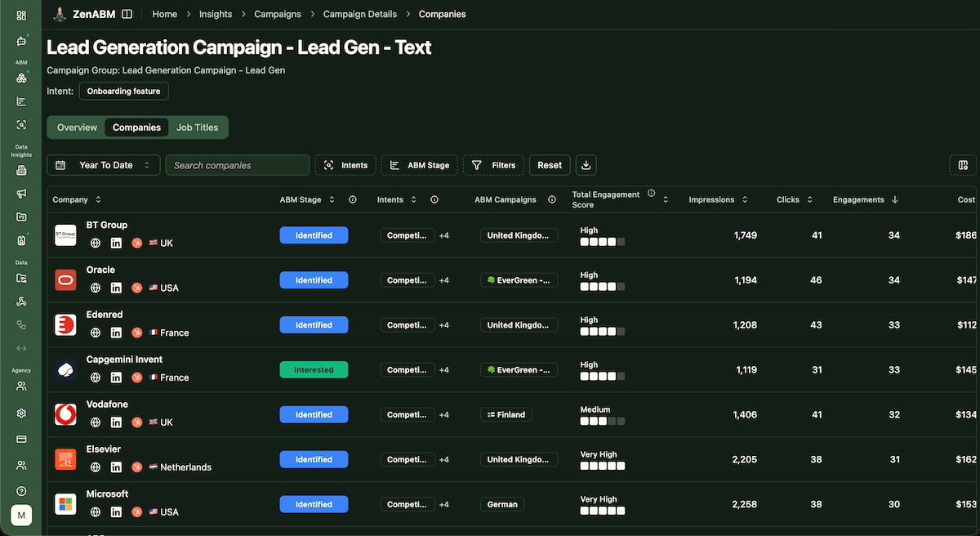Select the megaphone campaigns icon under Data Insights
This screenshot has height=536, width=980.
[x=20, y=194]
